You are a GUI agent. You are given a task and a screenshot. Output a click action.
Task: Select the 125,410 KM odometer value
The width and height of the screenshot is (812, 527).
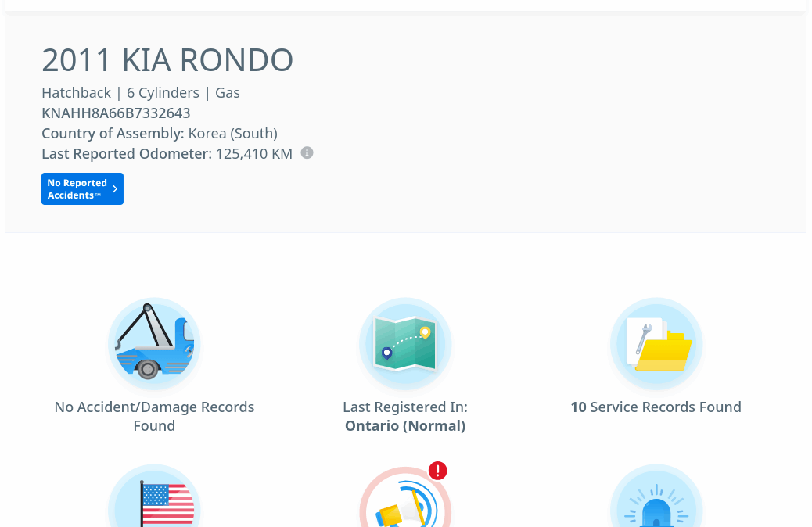254,154
